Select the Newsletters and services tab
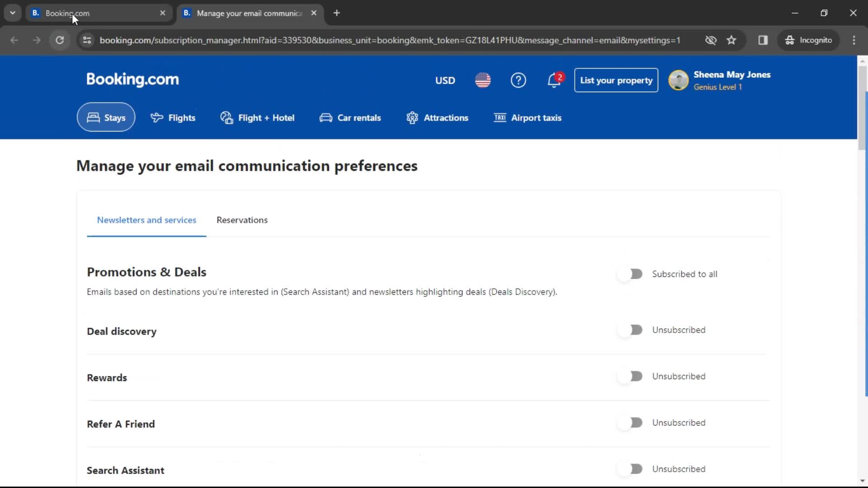This screenshot has width=868, height=488. (146, 220)
